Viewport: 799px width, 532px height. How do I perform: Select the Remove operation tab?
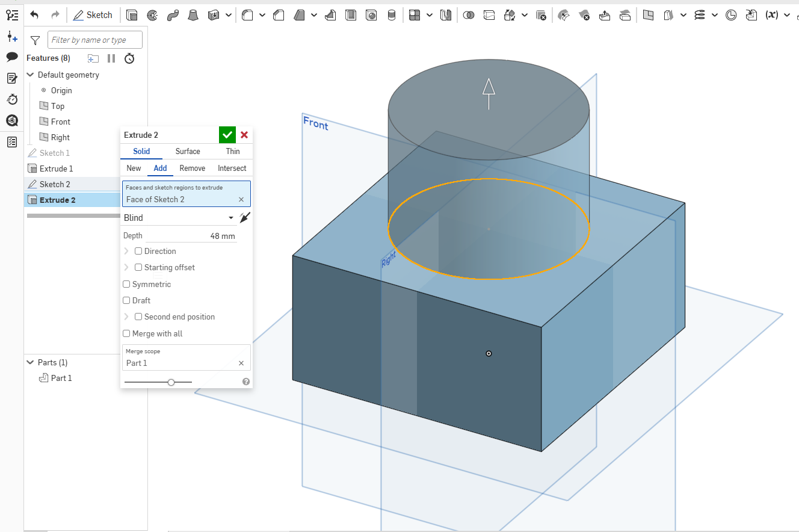pyautogui.click(x=192, y=169)
